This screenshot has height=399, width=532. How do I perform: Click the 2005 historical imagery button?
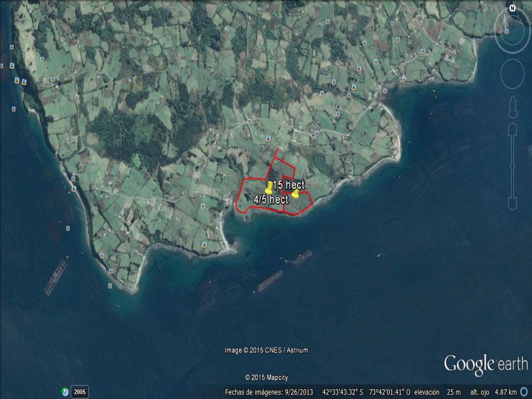tap(79, 392)
